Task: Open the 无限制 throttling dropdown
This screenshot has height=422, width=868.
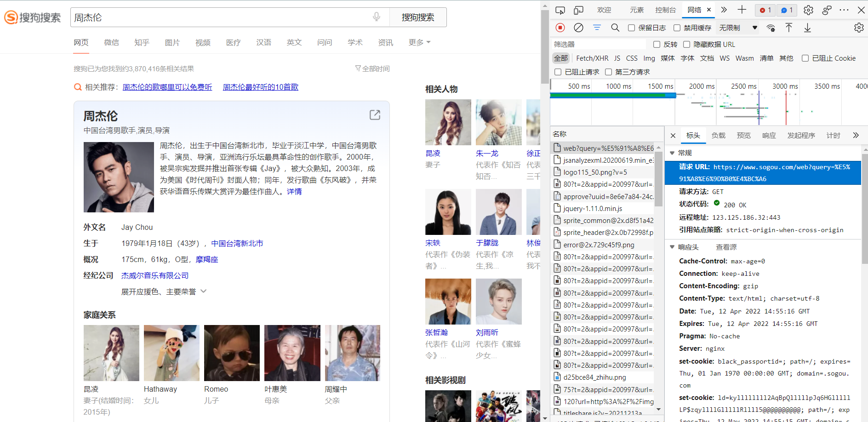Action: tap(738, 28)
